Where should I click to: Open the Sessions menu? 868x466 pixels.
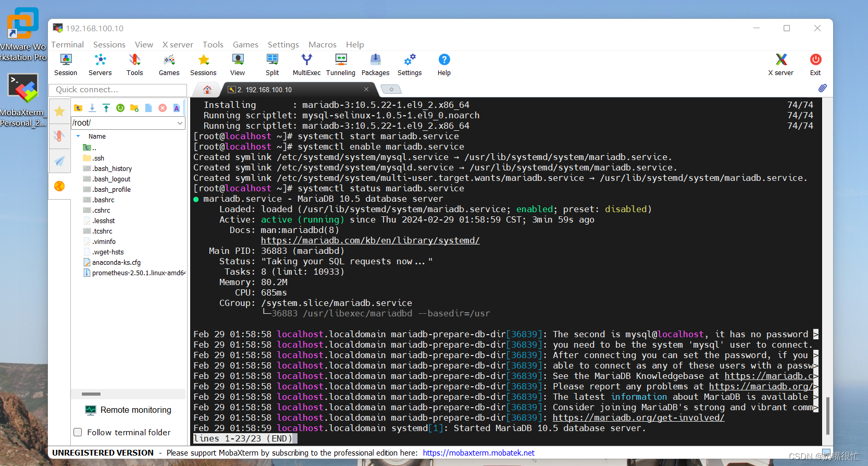coord(109,44)
